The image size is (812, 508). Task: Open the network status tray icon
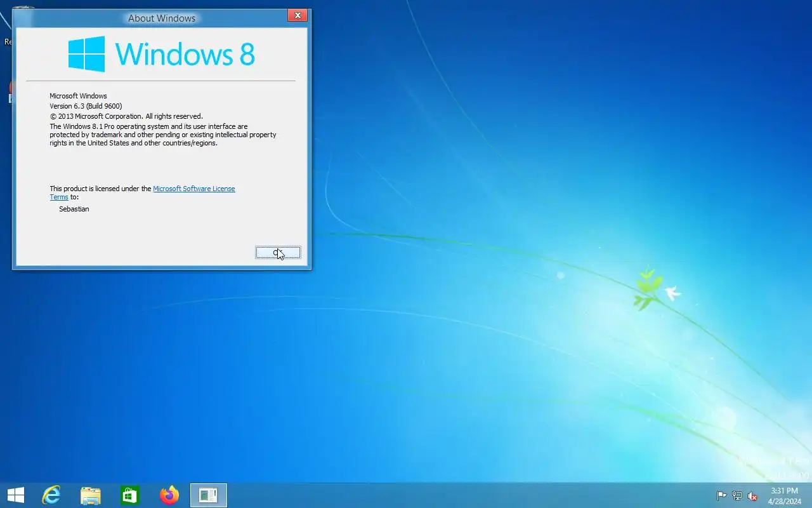click(737, 496)
